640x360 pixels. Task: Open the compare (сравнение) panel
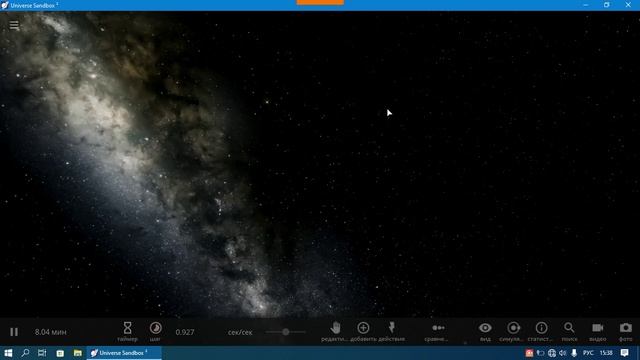438,331
